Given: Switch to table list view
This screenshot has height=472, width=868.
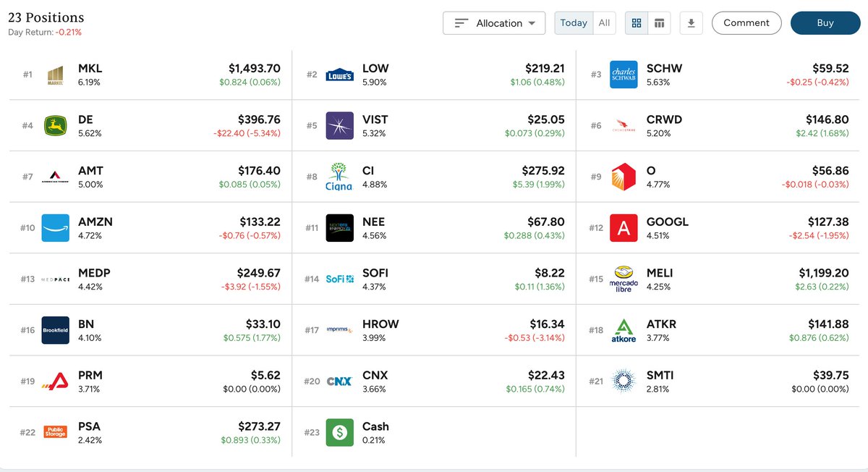Looking at the screenshot, I should 659,23.
